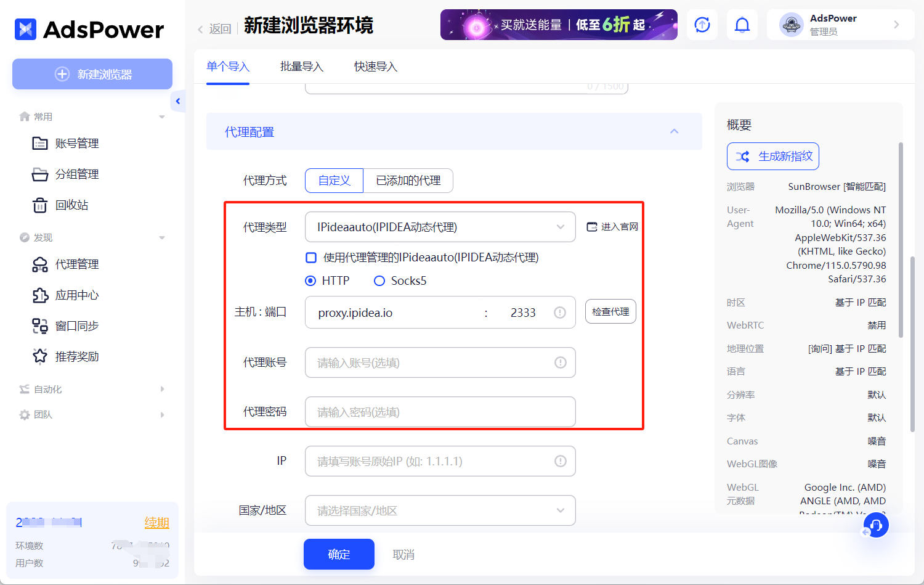Click the refresh/sync icon in the header
924x585 pixels.
tap(702, 25)
